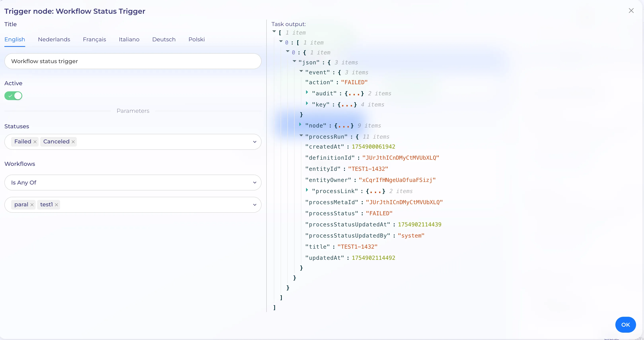The image size is (644, 340).
Task: Confirm with the OK button
Action: tap(626, 325)
